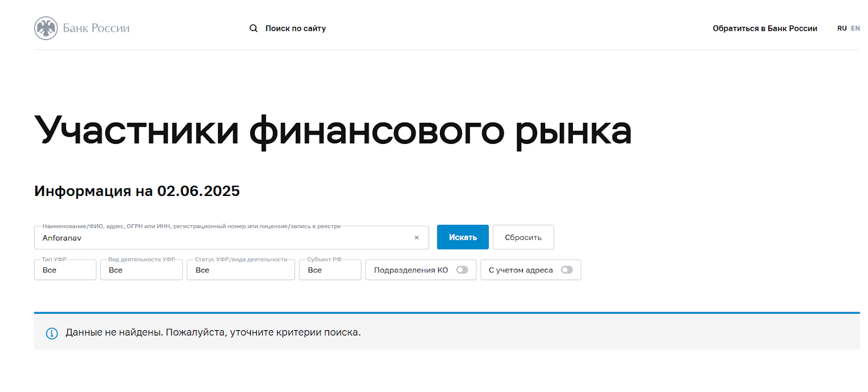Click the Искать button
This screenshot has width=868, height=392.
tap(463, 237)
